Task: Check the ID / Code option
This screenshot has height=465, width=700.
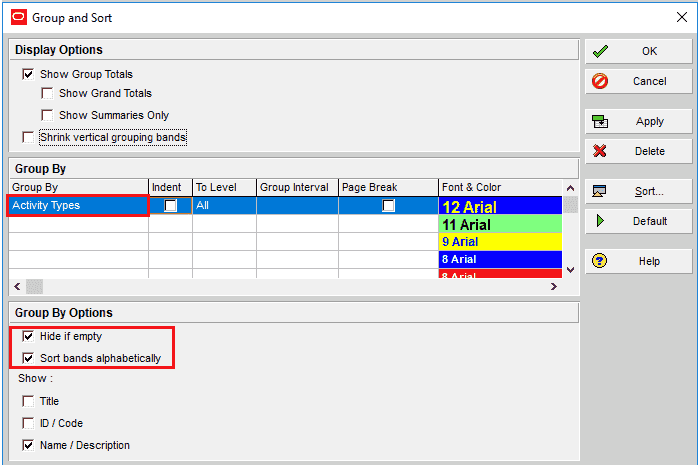Action: (28, 423)
